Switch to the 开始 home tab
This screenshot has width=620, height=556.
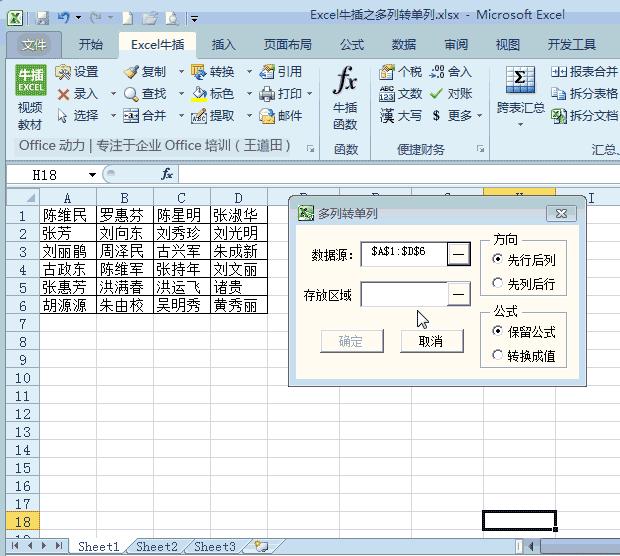[91, 45]
